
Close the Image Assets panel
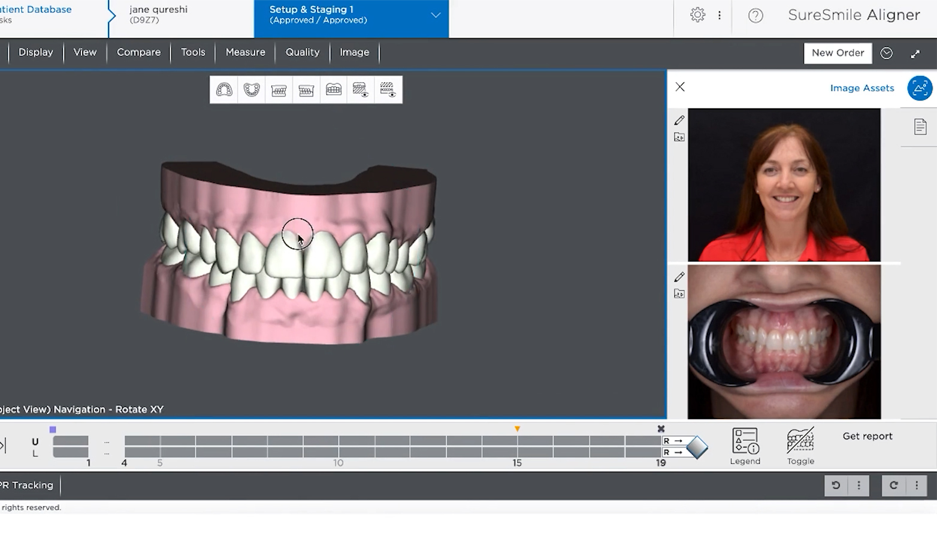[680, 87]
